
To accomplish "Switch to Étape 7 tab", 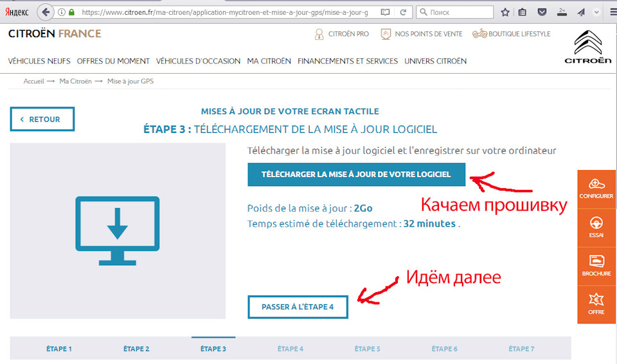I will pos(521,349).
